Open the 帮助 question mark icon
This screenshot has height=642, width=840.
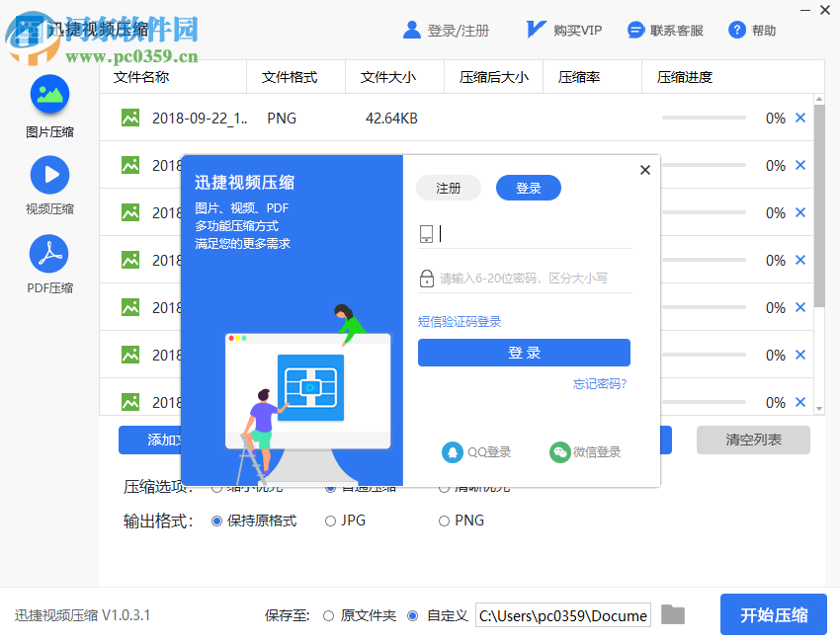click(x=737, y=30)
